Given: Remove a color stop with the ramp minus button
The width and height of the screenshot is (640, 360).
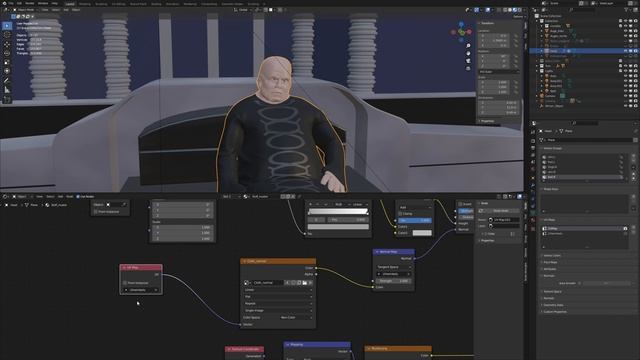Looking at the screenshot, I should 318,204.
